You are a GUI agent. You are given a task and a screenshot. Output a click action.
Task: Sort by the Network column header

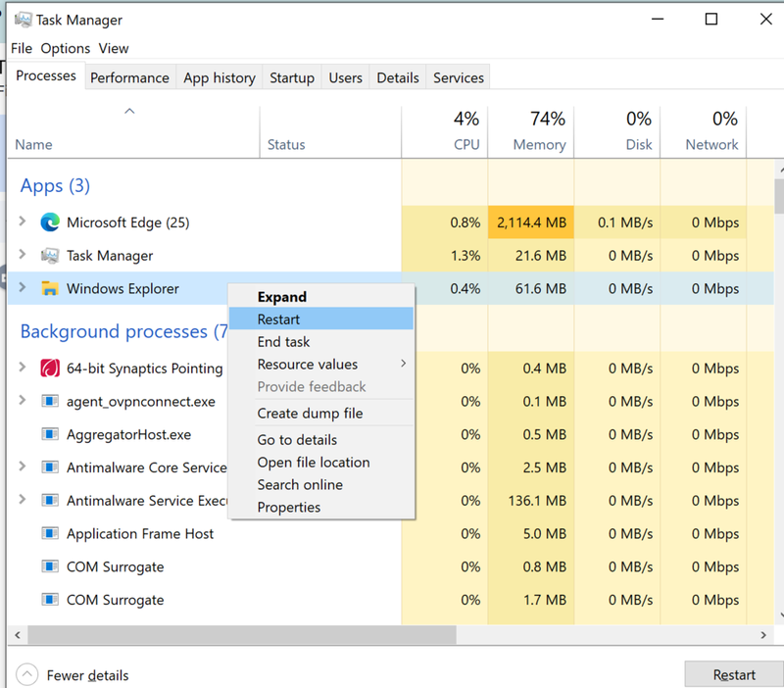[703, 132]
